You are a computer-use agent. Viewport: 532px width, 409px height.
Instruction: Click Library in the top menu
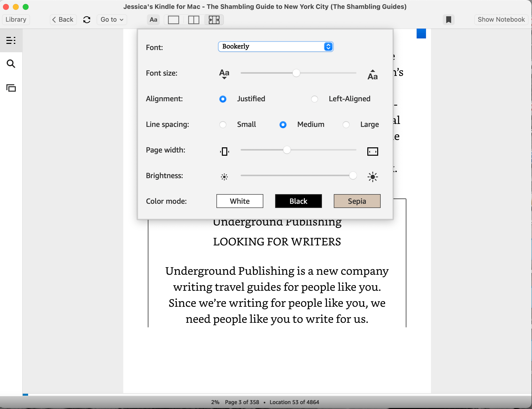[16, 19]
